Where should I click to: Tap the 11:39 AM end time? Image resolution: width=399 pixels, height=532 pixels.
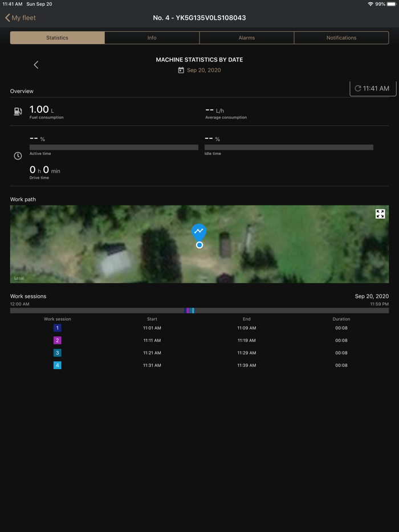247,366
